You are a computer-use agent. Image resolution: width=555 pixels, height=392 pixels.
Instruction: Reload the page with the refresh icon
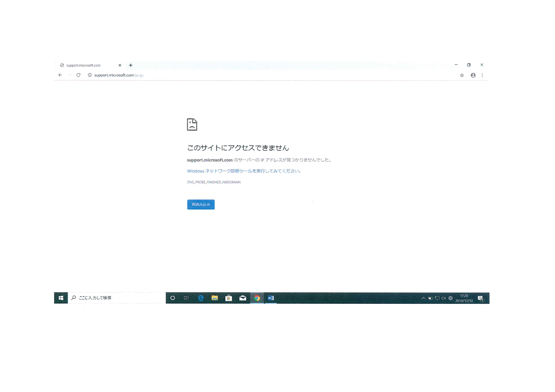click(78, 75)
